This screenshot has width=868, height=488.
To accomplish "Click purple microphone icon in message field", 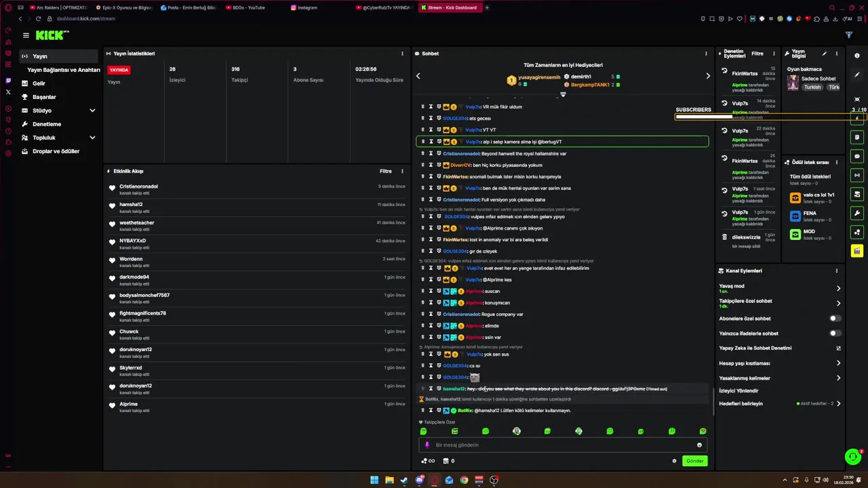I will 427,445.
